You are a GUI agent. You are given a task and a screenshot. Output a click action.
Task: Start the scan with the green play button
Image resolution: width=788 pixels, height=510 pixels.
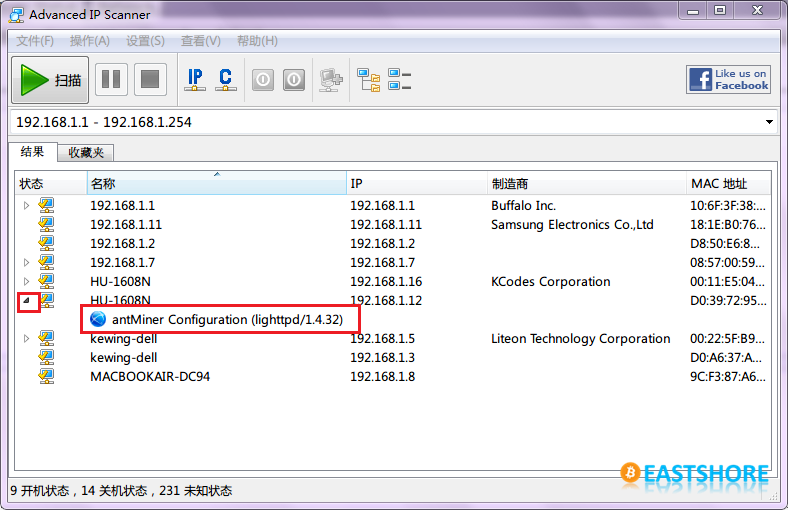[50, 80]
